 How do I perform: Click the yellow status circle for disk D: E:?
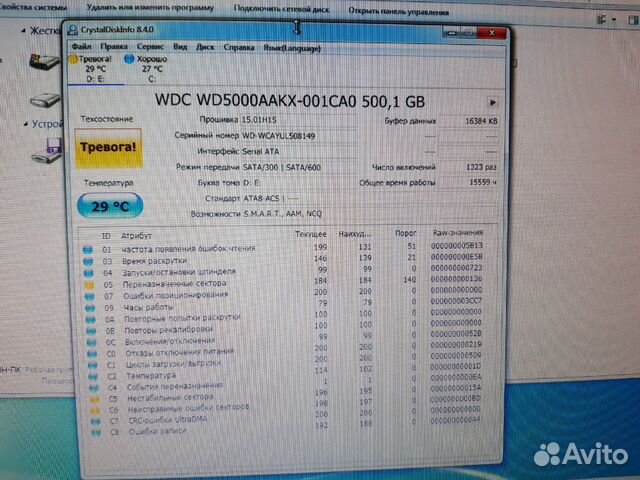(x=73, y=59)
